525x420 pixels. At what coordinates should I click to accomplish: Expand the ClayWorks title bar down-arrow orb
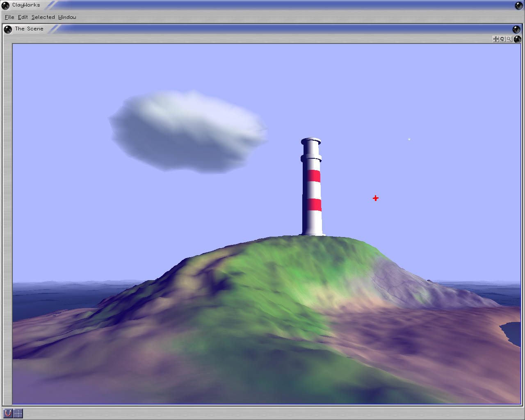(518, 5)
